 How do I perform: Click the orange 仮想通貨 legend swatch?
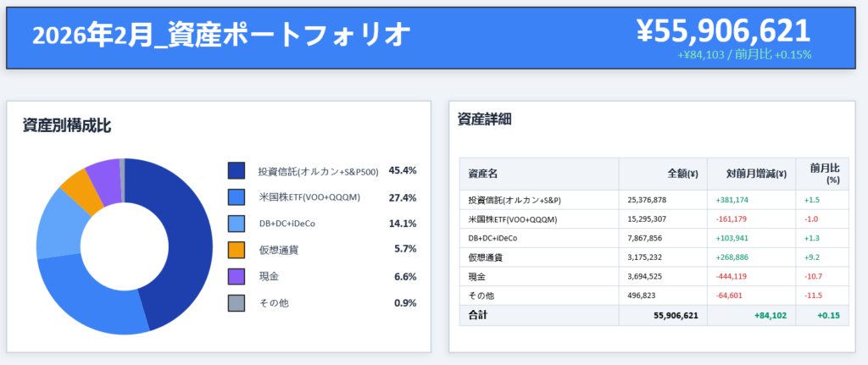click(236, 250)
